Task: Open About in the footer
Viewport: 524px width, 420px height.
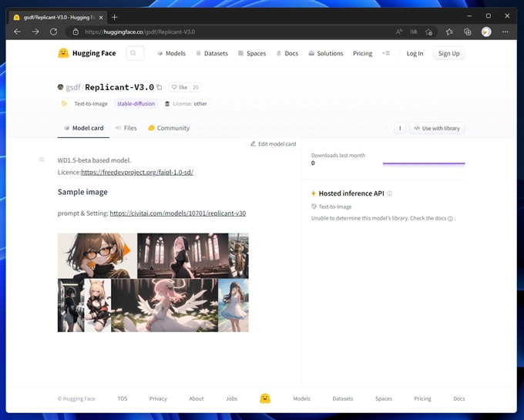Action: click(x=196, y=398)
